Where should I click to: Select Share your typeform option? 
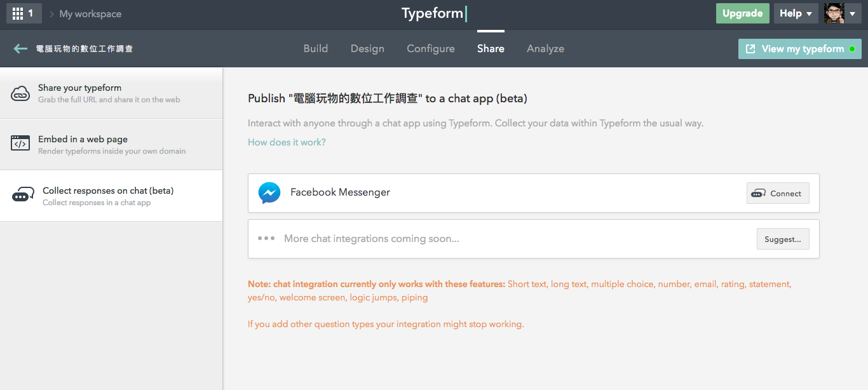pos(111,93)
